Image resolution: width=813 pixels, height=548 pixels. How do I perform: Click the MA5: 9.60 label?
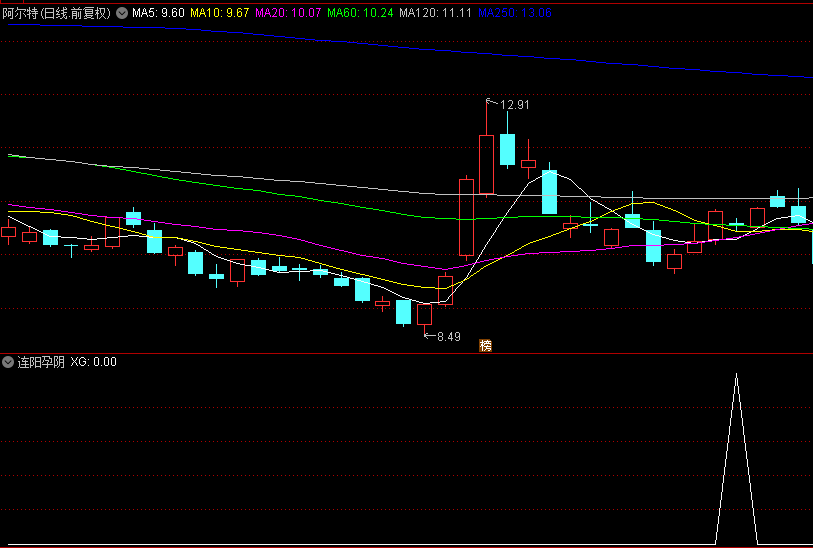pyautogui.click(x=158, y=13)
